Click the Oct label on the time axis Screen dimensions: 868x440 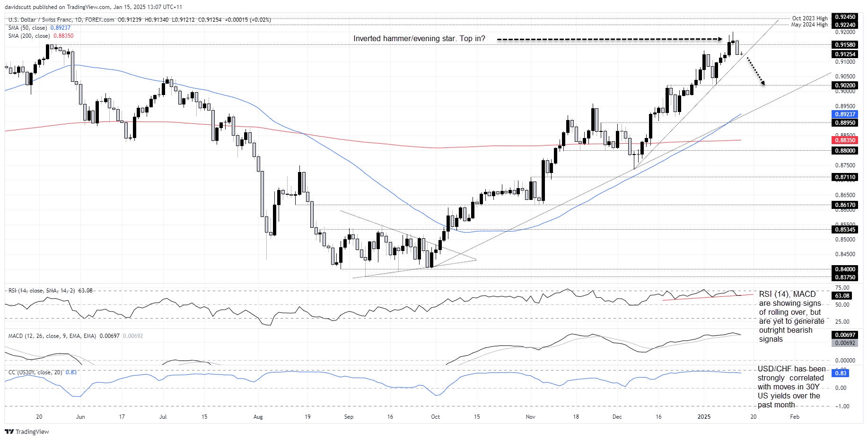[435, 417]
